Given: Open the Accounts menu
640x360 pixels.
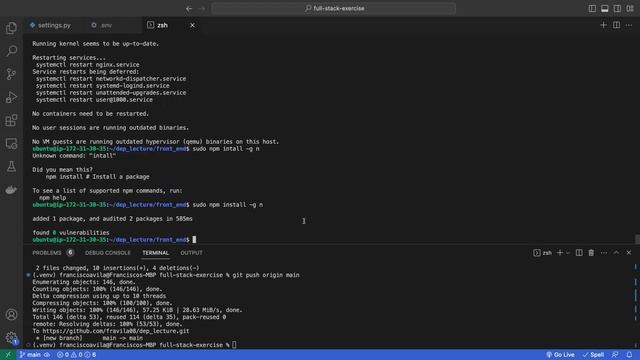Looking at the screenshot, I should coord(11,315).
